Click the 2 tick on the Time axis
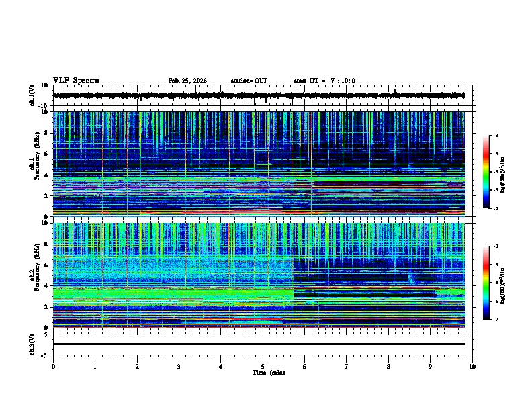Image resolution: width=532 pixels, height=411 pixels. point(137,367)
